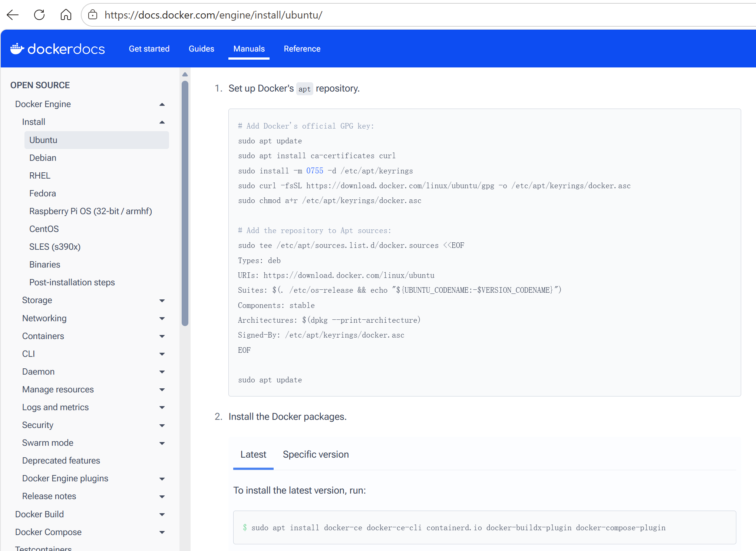Click the OPEN SOURCE sidebar heading
The image size is (756, 551).
pyautogui.click(x=40, y=85)
